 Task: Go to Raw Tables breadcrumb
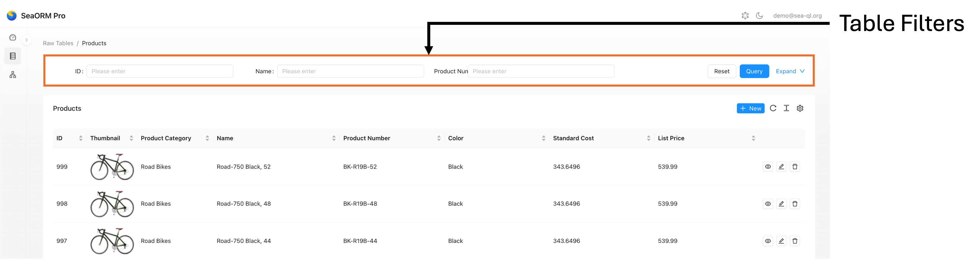(x=58, y=43)
